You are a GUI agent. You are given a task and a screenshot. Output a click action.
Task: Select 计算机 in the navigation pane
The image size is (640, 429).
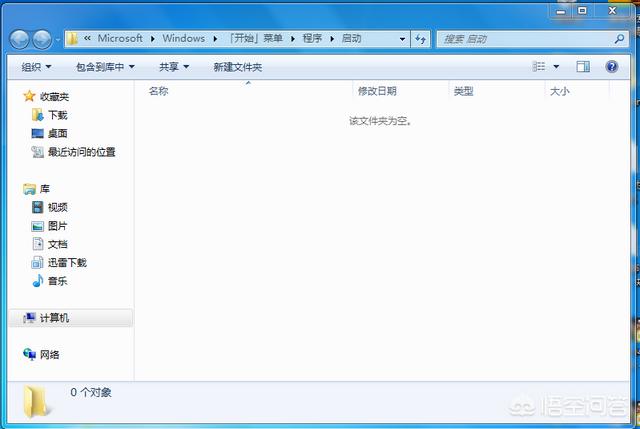click(54, 318)
